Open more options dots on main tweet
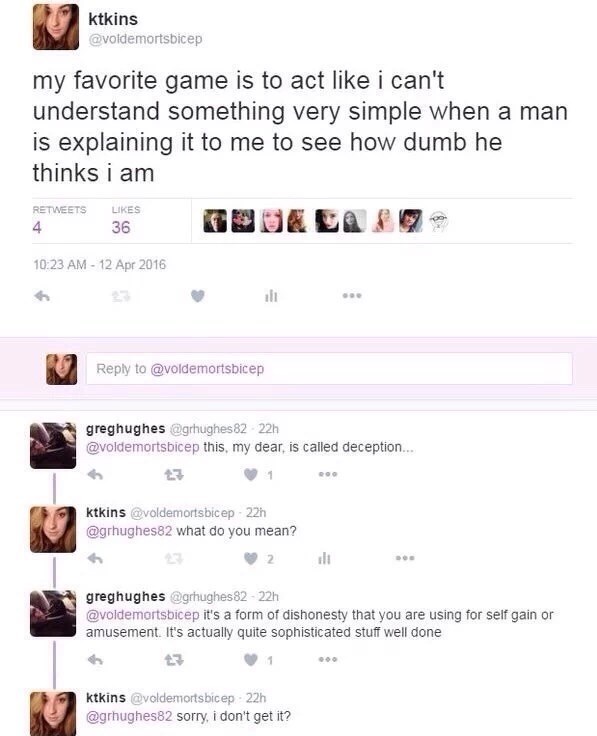This screenshot has width=597, height=736. (352, 296)
